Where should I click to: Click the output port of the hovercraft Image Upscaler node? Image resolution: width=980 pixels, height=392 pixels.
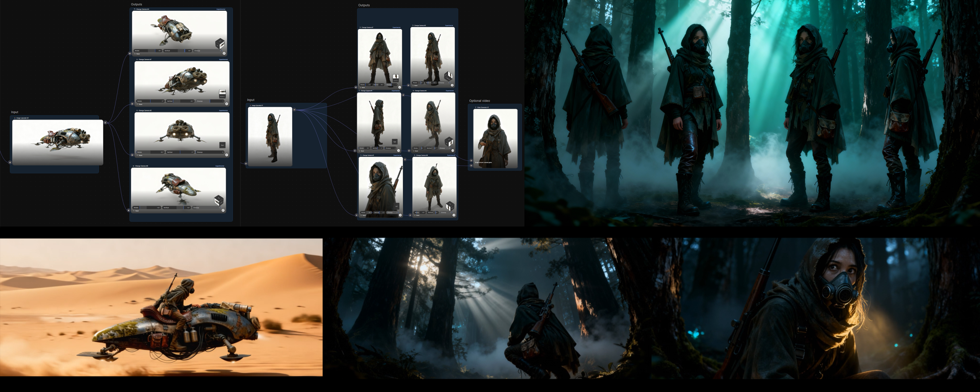pyautogui.click(x=106, y=123)
